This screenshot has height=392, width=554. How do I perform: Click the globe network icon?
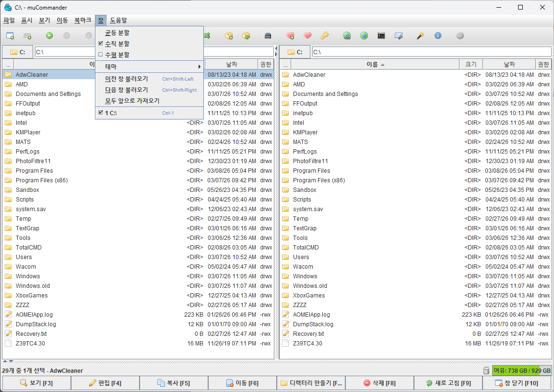point(364,36)
